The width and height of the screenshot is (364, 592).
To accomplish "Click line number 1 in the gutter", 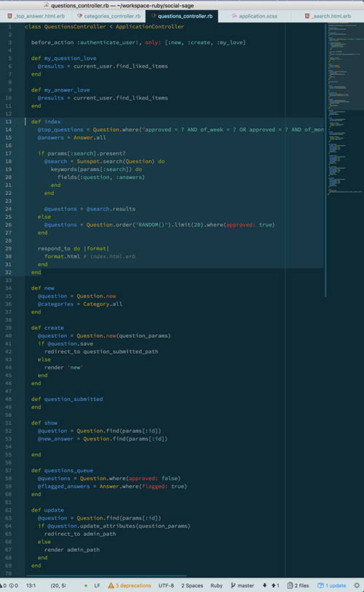I will pos(9,26).
